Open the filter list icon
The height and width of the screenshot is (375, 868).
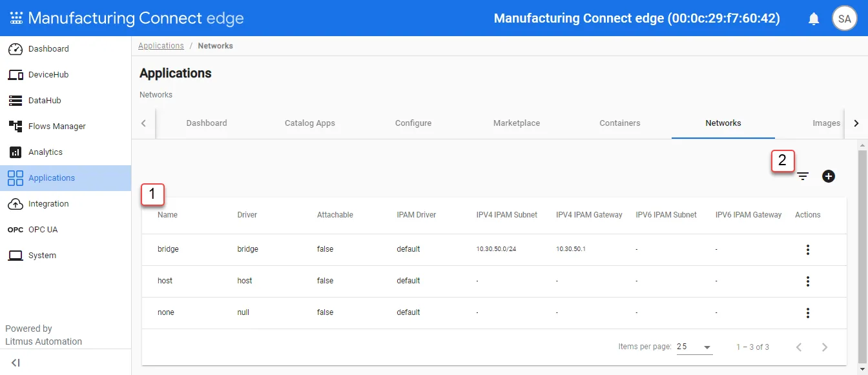pos(803,176)
